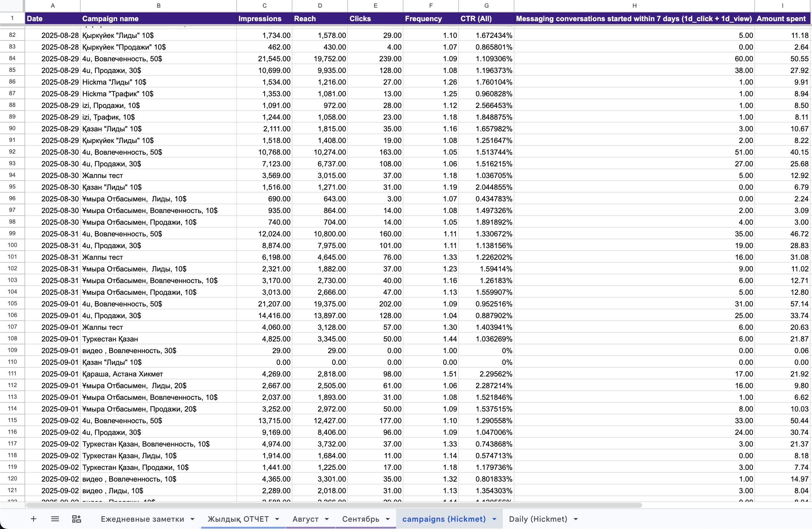Viewport: 812px width, 529px height.
Task: Select column F header
Action: [431, 5]
